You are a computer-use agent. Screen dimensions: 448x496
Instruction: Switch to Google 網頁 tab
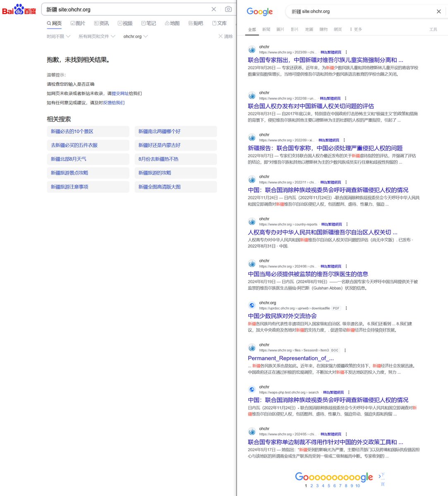coord(338,29)
